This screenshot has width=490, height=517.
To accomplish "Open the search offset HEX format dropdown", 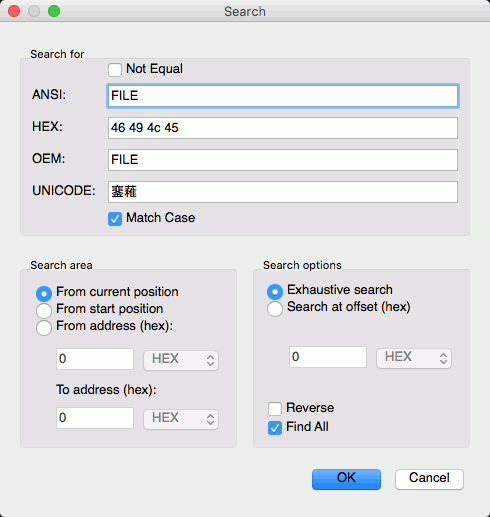I will [x=414, y=358].
